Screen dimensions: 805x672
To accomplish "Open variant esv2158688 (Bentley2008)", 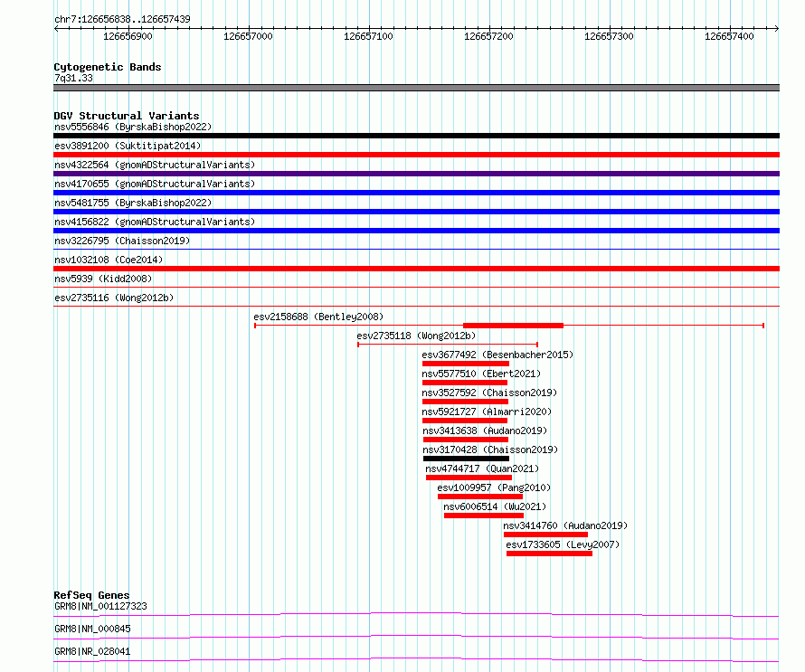I will (318, 317).
